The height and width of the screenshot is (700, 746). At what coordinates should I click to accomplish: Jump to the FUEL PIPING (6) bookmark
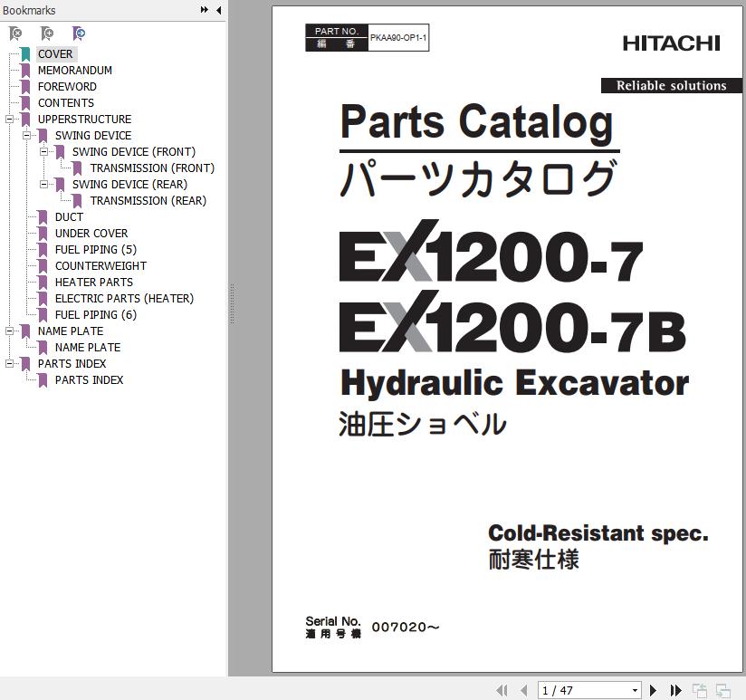tap(96, 314)
